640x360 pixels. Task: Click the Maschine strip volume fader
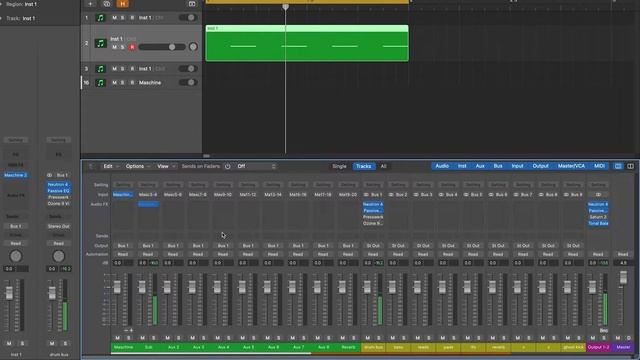tap(117, 287)
